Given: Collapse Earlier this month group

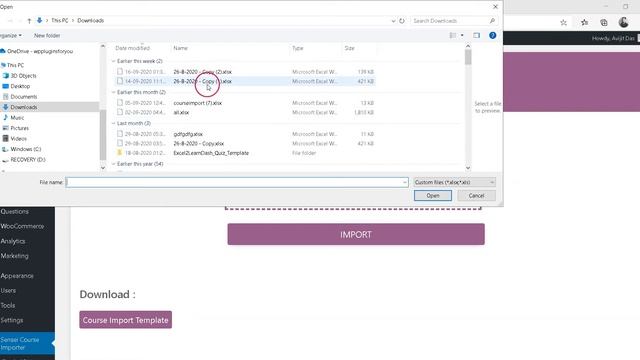Looking at the screenshot, I should point(114,92).
